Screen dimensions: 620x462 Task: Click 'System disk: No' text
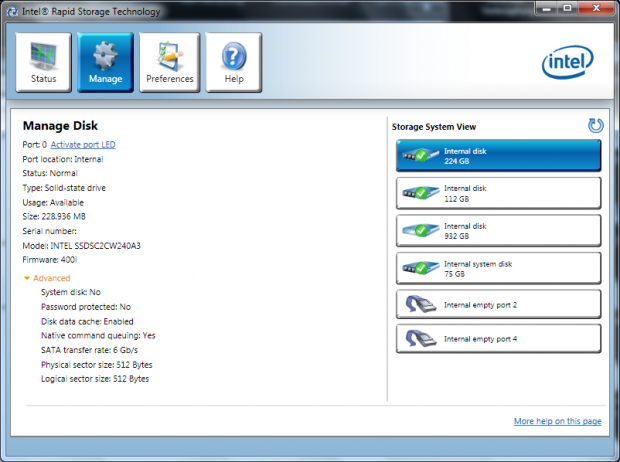[x=71, y=292]
